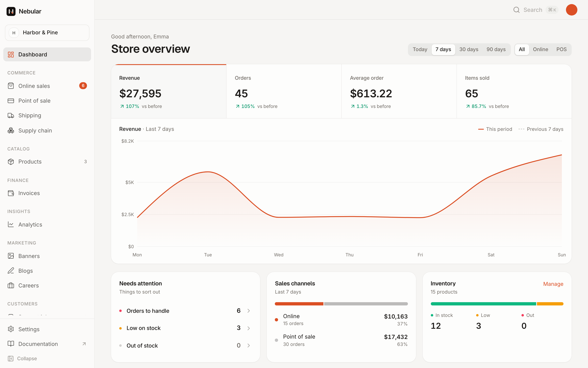Expand the Low on stock chevron
The image size is (588, 368).
pyautogui.click(x=248, y=328)
